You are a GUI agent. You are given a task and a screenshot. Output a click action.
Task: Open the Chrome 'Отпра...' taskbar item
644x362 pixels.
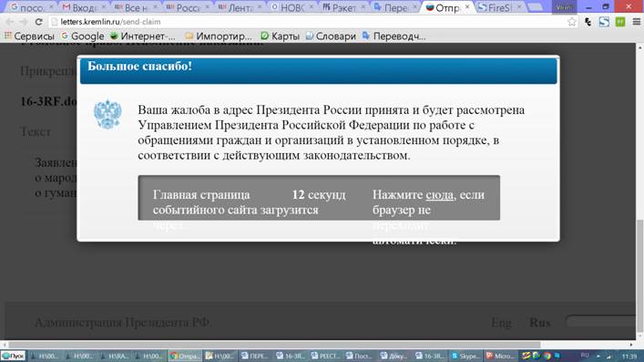185,356
